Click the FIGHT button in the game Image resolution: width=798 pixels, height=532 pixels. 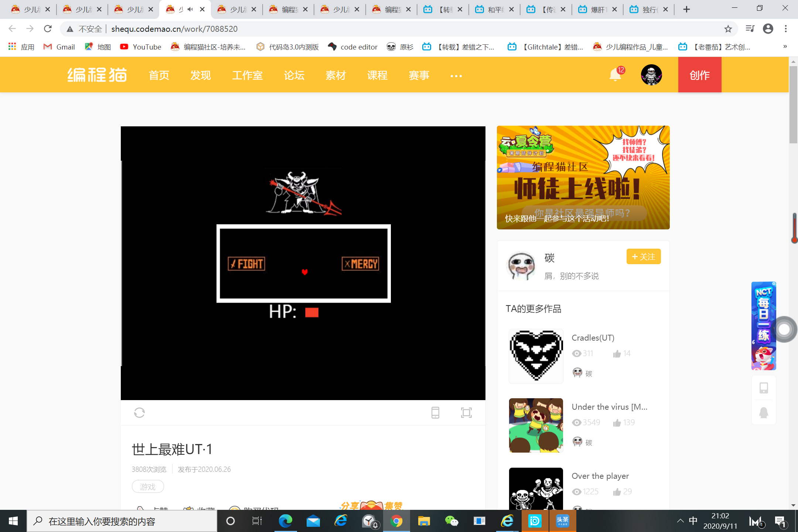click(x=246, y=264)
